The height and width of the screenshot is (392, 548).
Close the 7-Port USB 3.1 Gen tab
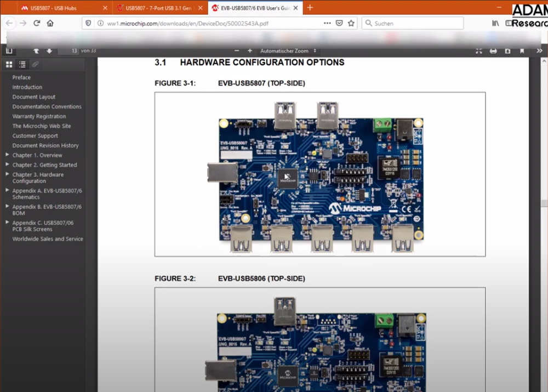(200, 8)
